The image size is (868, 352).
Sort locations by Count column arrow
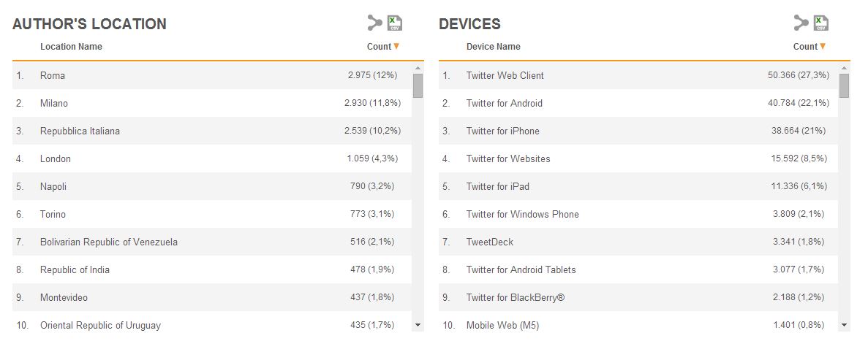(396, 47)
